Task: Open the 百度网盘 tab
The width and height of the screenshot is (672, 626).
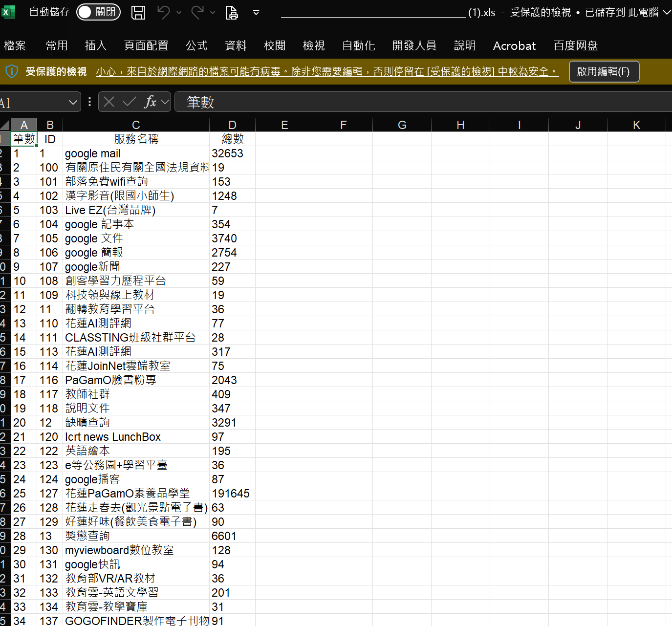Action: (576, 46)
